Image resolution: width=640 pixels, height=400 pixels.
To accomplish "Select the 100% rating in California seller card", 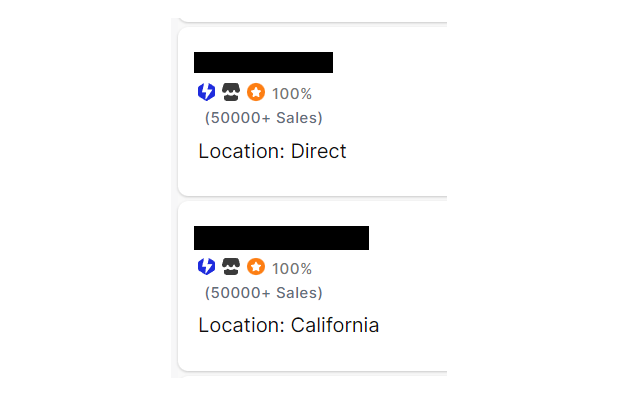I will 292,269.
